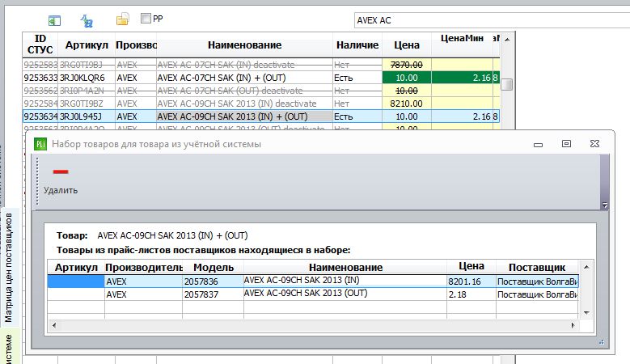The image size is (630, 364).
Task: Select row AVEX AC-09CH SAK 2013 (IN) deactivate
Action: point(261,104)
